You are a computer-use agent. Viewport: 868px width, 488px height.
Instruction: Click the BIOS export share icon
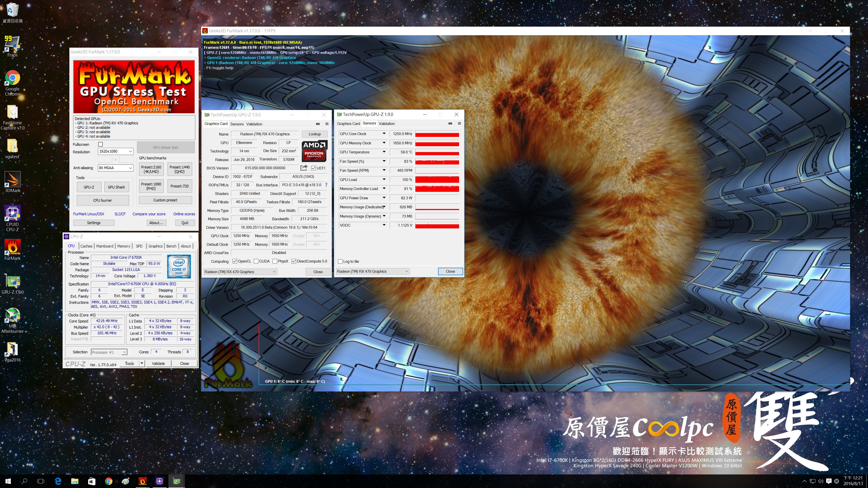[304, 168]
